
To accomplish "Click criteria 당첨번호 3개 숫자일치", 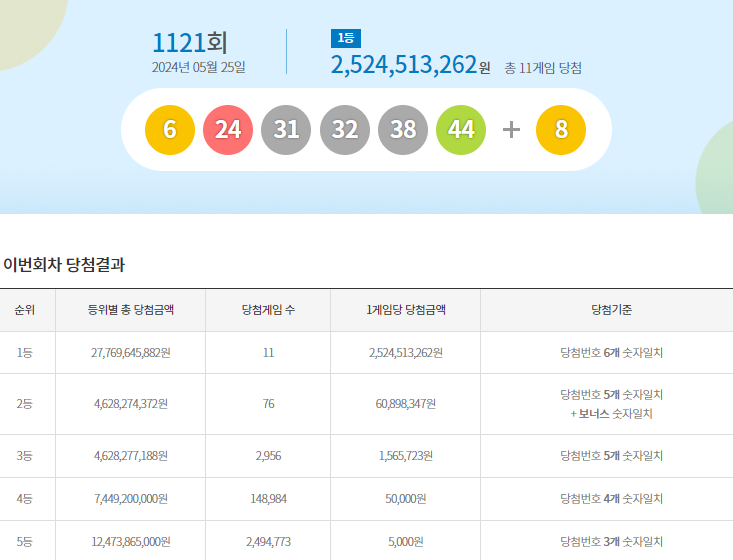I will pos(611,542).
